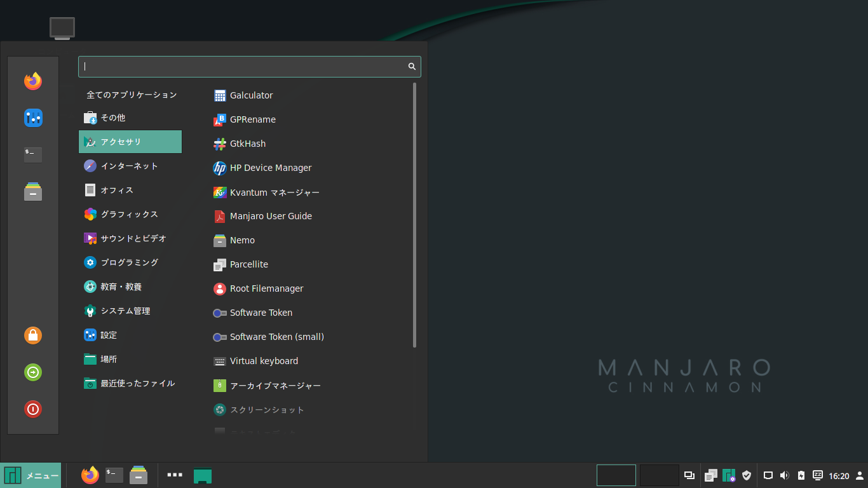Select プログラミング category
This screenshot has height=488, width=868.
click(x=130, y=262)
